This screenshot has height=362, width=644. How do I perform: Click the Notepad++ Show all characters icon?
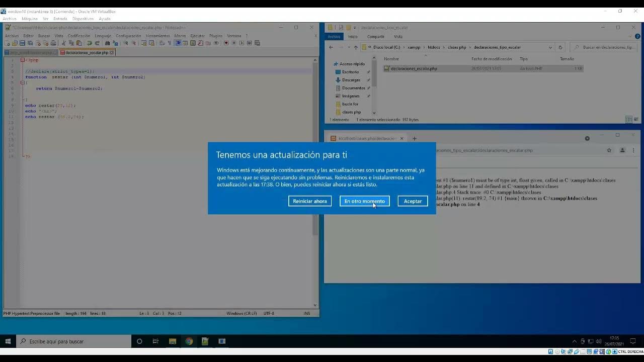click(x=169, y=43)
